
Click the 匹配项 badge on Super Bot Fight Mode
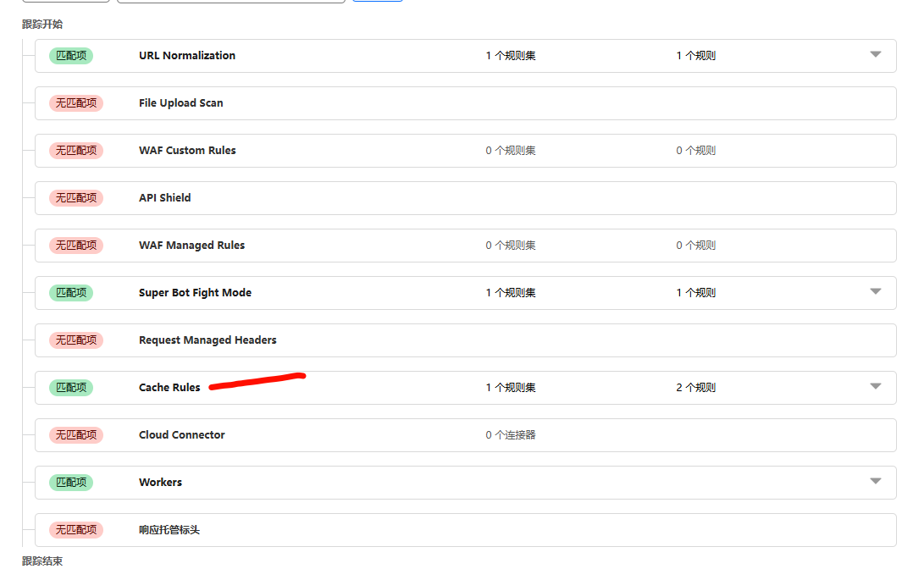[70, 293]
